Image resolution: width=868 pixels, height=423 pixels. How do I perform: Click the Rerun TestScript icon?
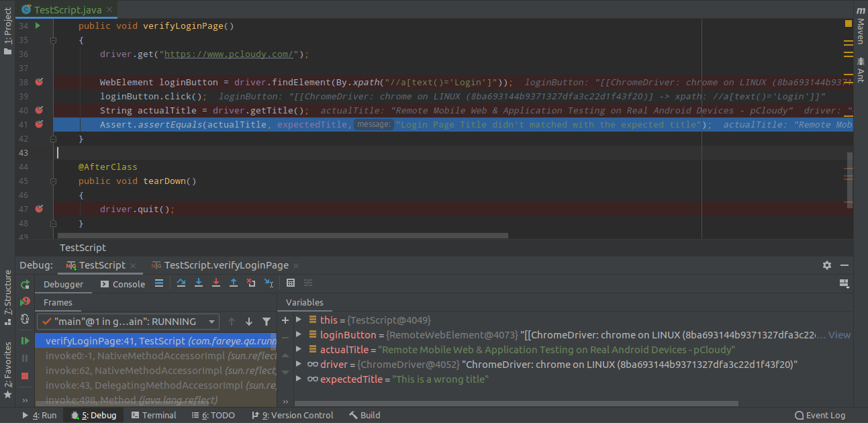[25, 284]
